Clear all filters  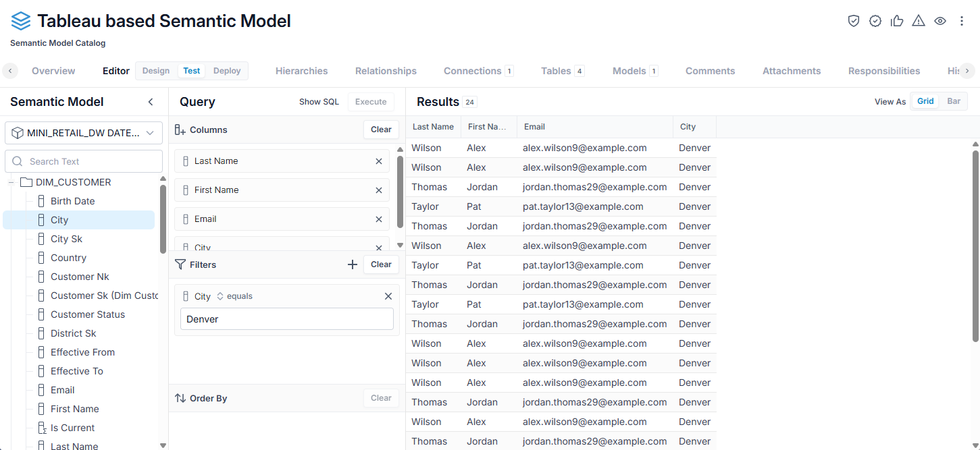[x=381, y=264]
